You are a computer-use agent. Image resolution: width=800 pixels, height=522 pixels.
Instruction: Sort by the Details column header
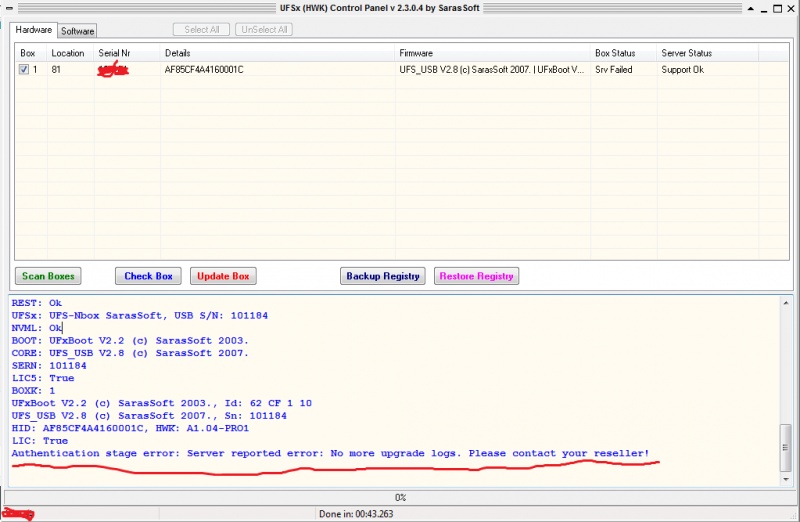178,53
